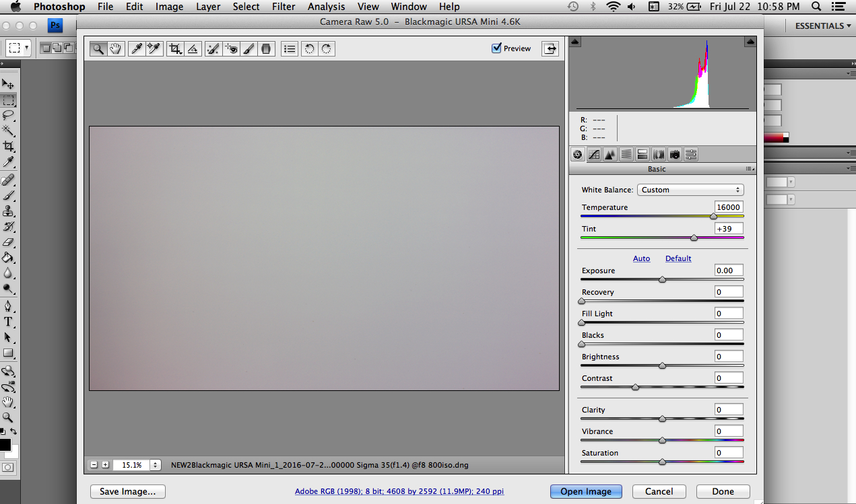
Task: Select the Straighten tool
Action: tap(193, 48)
